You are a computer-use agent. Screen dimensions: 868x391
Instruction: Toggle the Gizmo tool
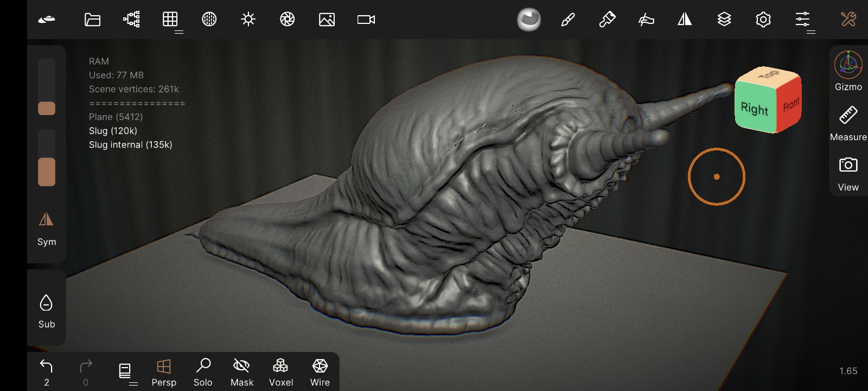coord(848,71)
